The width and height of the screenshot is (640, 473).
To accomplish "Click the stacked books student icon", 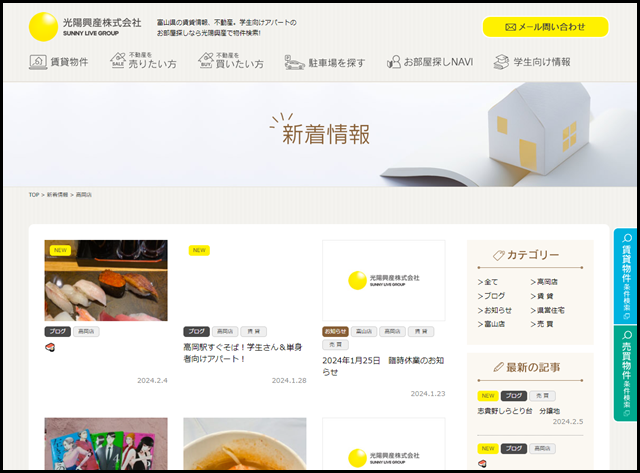I will [x=501, y=62].
